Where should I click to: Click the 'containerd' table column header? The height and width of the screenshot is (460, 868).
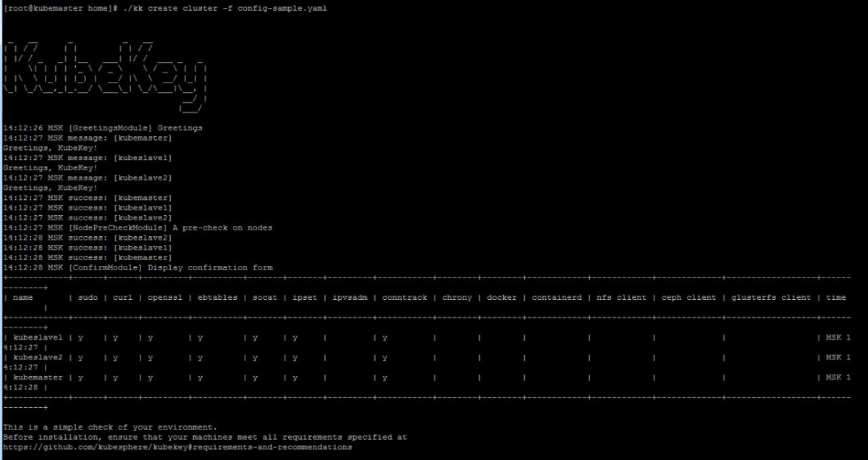[x=557, y=298]
